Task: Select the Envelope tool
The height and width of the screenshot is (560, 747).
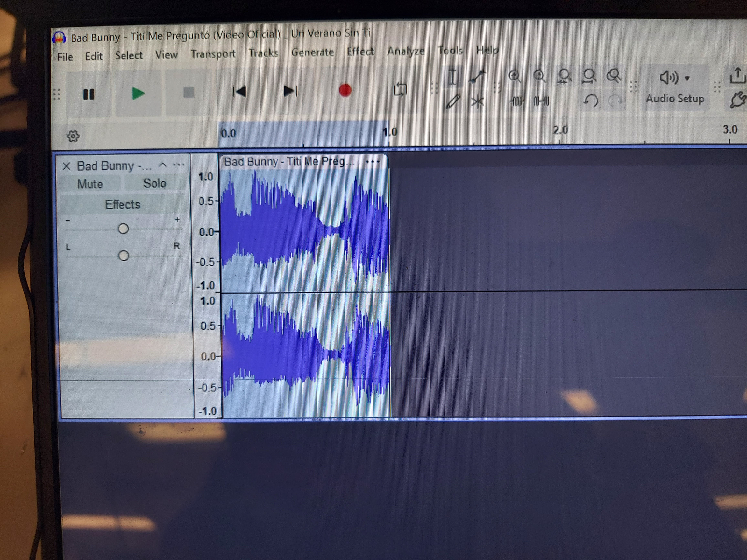Action: [477, 77]
